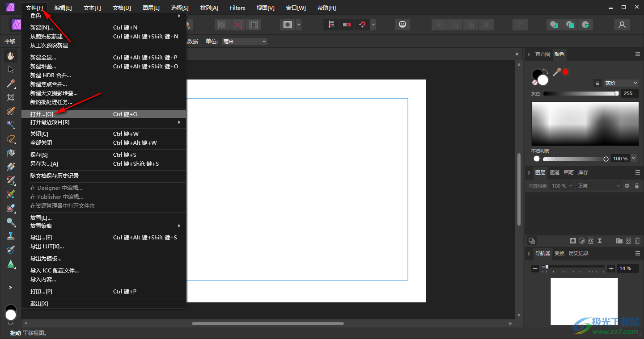The height and width of the screenshot is (339, 644).
Task: Click the account profile icon
Action: [x=622, y=25]
